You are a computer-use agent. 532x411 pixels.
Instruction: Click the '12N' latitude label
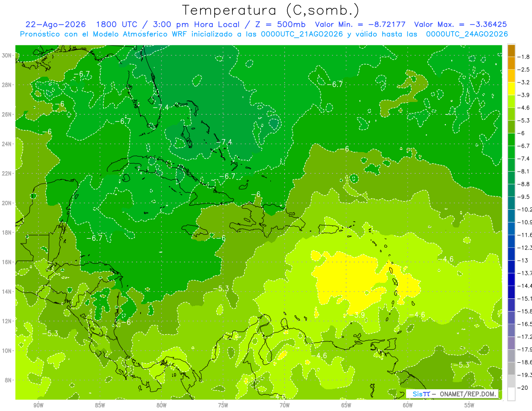[x=7, y=321]
